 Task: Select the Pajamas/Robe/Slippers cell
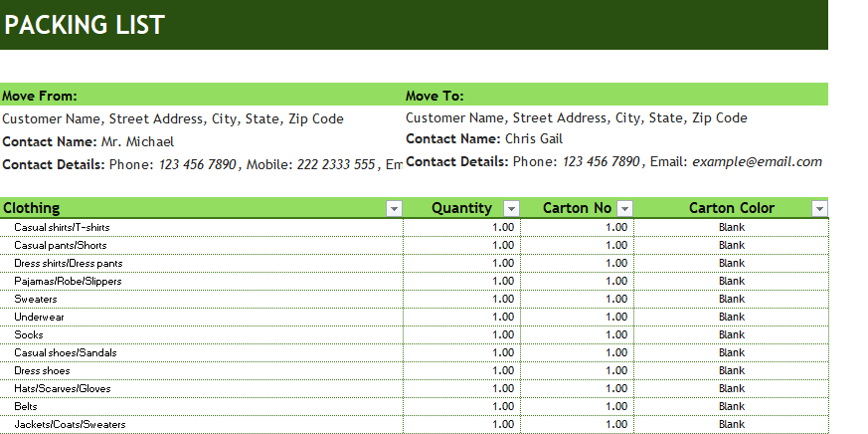tap(202, 281)
